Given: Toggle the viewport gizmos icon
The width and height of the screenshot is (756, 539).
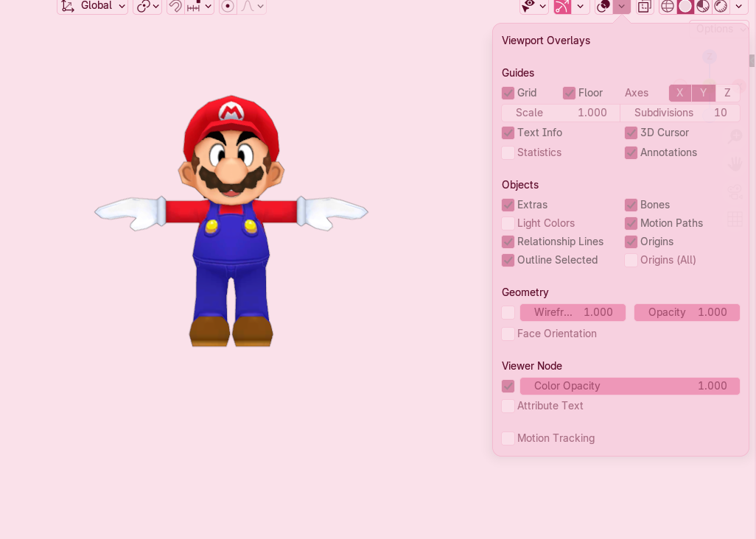Looking at the screenshot, I should [562, 6].
